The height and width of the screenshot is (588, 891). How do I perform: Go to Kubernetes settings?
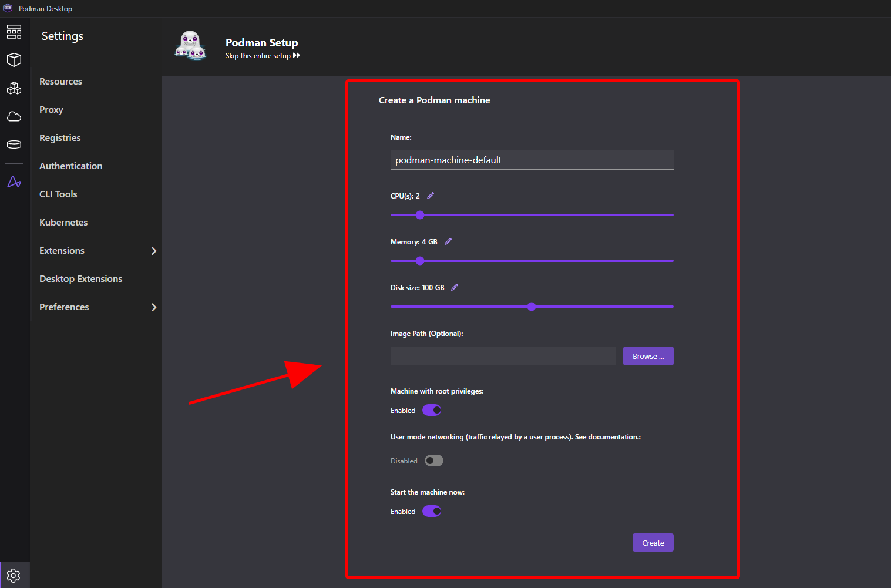coord(63,223)
